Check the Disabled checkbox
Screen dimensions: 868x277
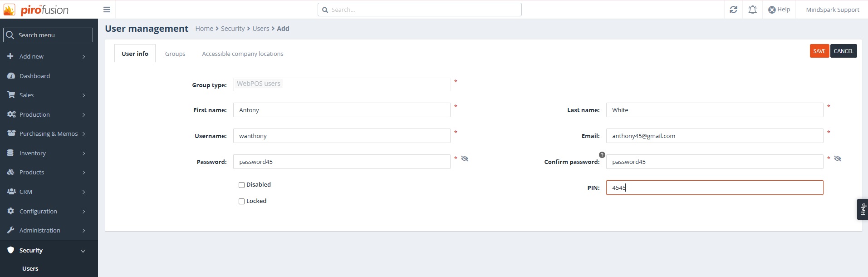(242, 185)
